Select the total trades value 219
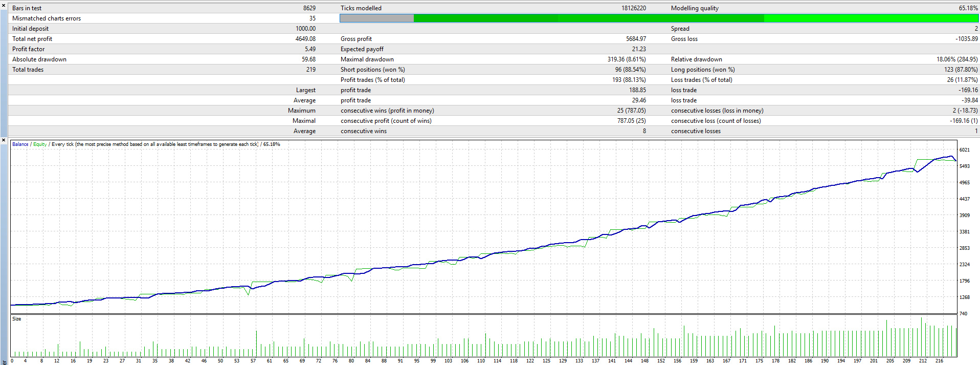 [311, 70]
